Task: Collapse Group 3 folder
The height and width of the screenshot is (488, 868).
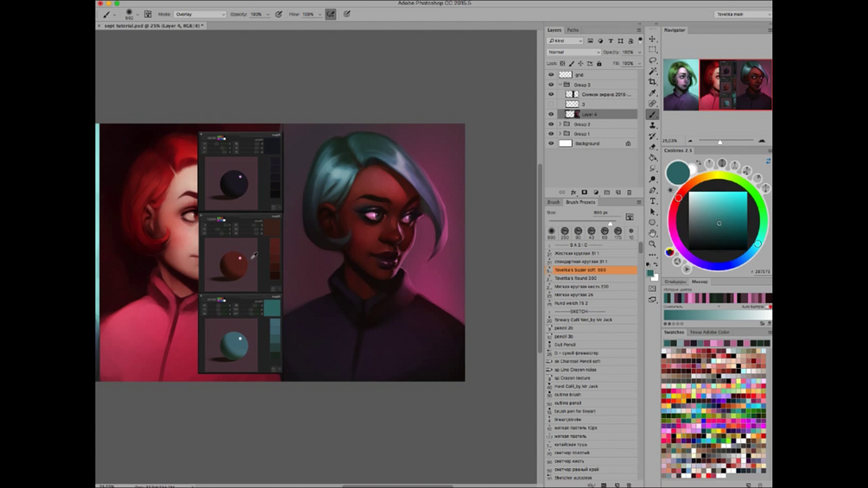Action: (560, 85)
